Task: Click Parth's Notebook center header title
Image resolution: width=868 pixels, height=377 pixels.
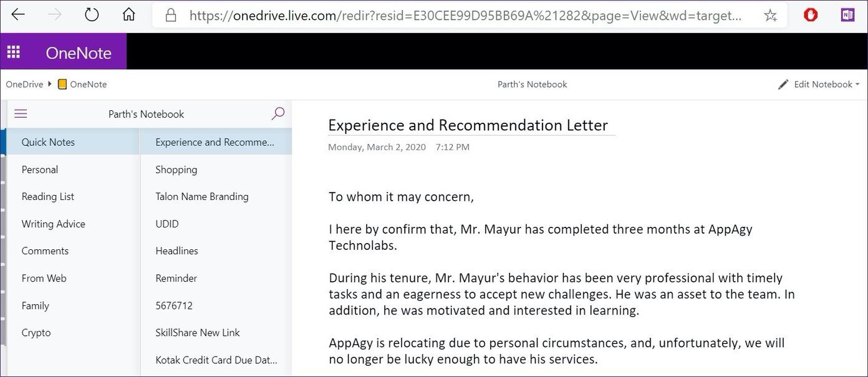Action: [533, 84]
